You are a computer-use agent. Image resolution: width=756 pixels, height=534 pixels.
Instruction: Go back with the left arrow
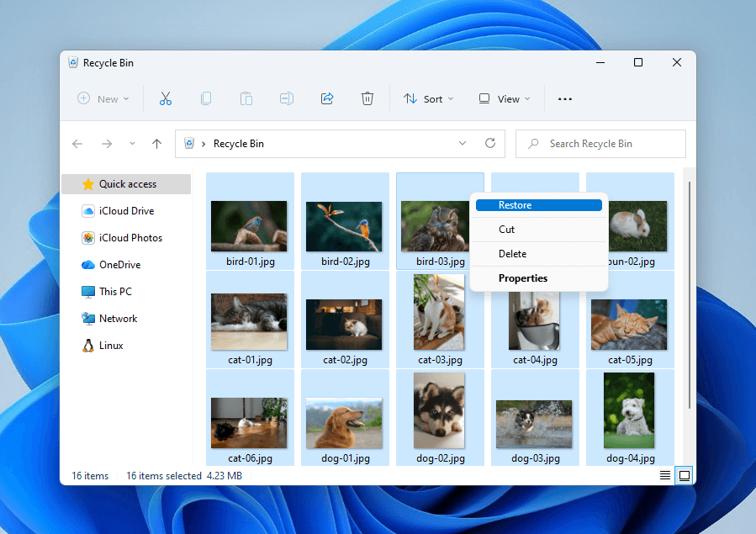[77, 144]
